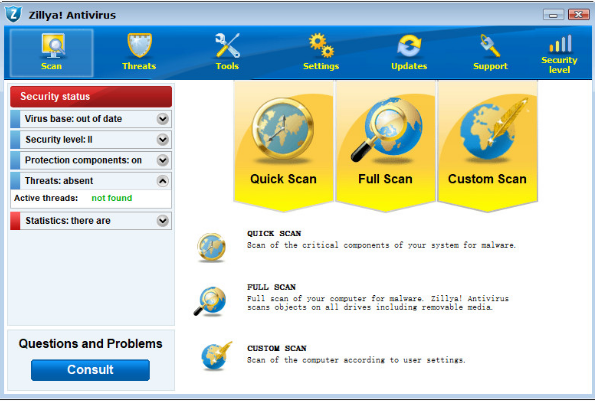Open the Settings gears icon
This screenshot has height=401, width=595.
[x=321, y=46]
